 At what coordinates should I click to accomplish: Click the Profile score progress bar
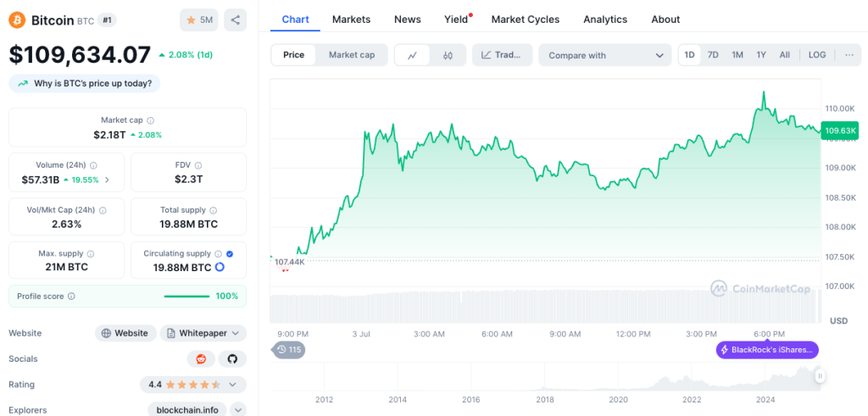tap(186, 297)
